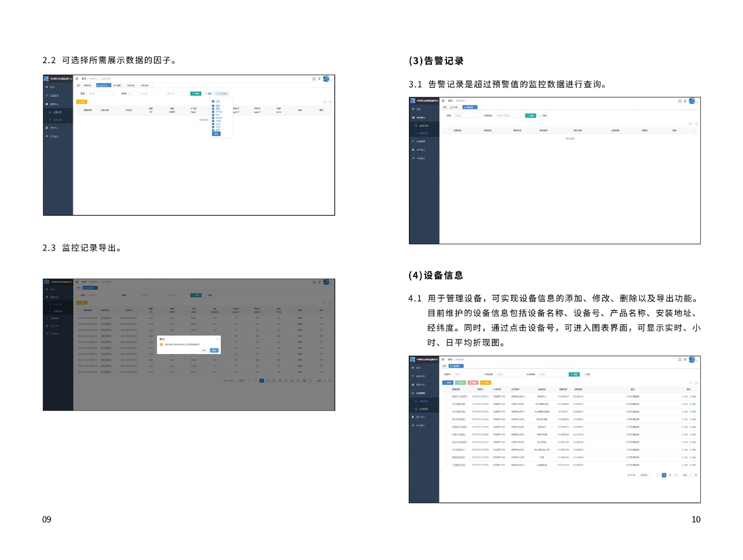Viewport: 743px width, 560px height.
Task: Click green search button in 2.2 factor screenshot
Action: (x=196, y=93)
